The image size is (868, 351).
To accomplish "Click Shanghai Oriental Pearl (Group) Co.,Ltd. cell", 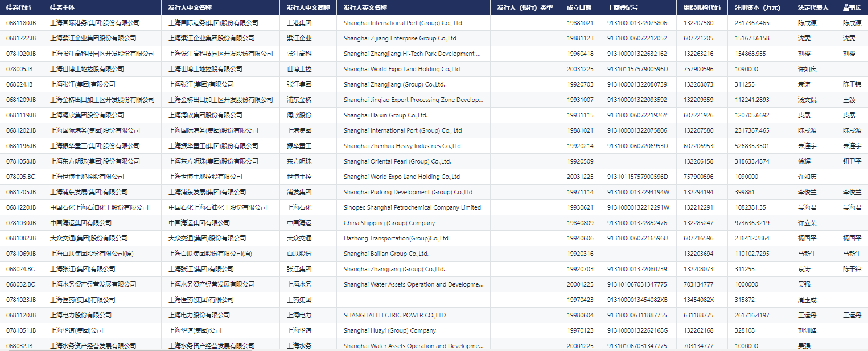I will click(413, 161).
